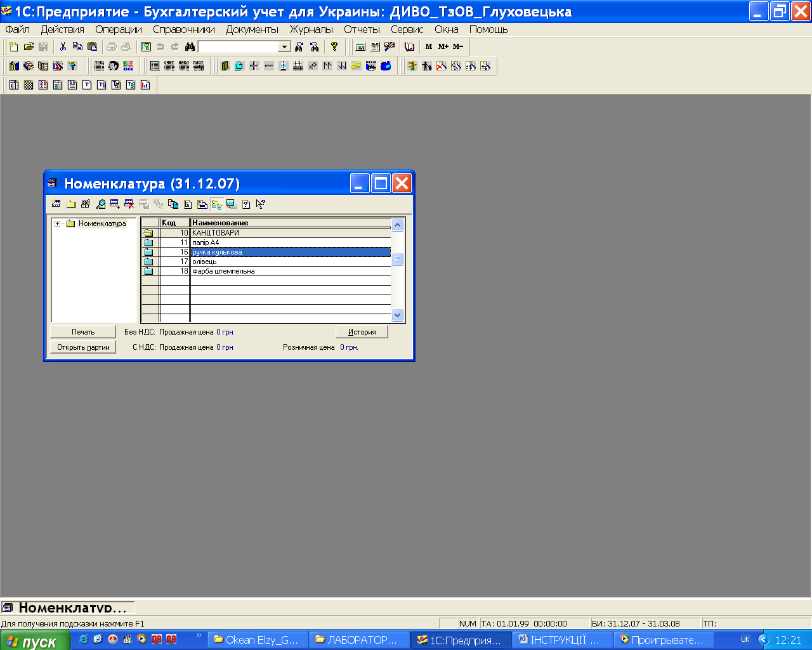Click the Cut scissors icon

pos(63,46)
